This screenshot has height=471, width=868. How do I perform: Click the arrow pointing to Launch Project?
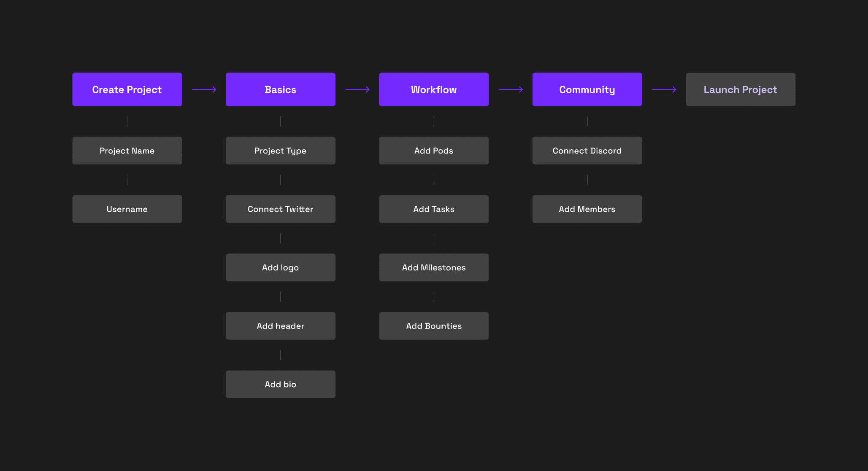coord(664,89)
